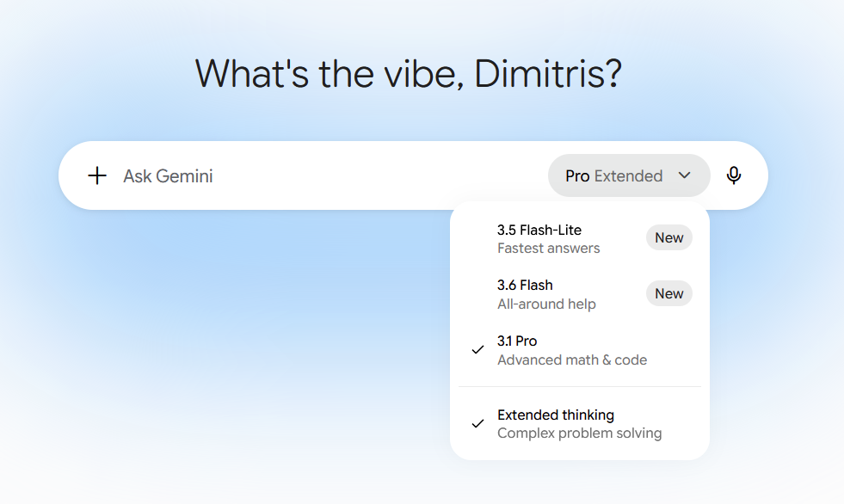Start voice input with the microphone icon

pyautogui.click(x=734, y=175)
